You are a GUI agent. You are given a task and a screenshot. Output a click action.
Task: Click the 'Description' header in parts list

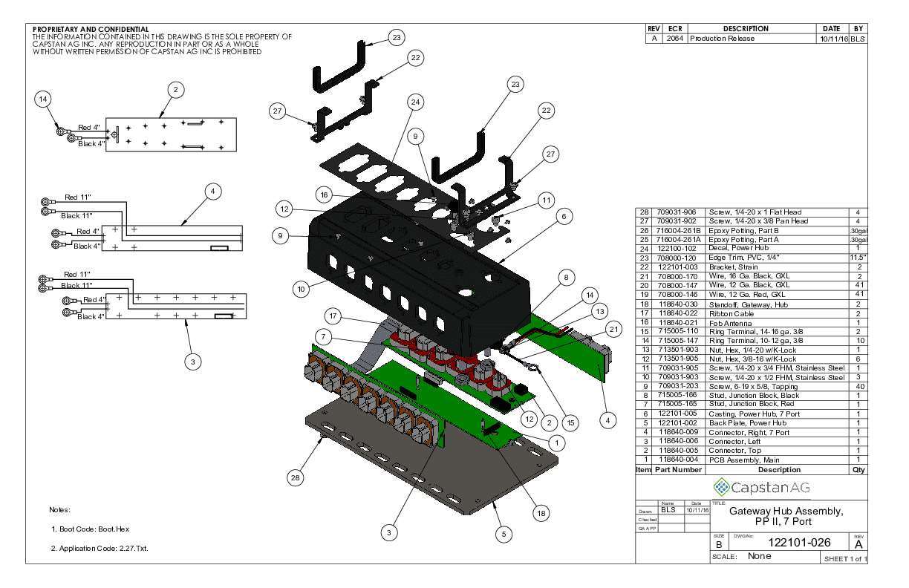tap(778, 470)
